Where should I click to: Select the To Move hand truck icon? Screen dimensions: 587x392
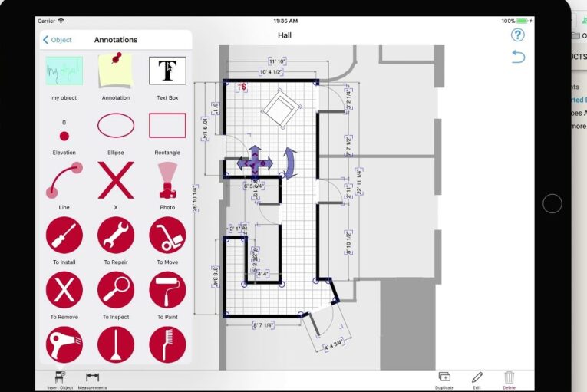(x=167, y=236)
